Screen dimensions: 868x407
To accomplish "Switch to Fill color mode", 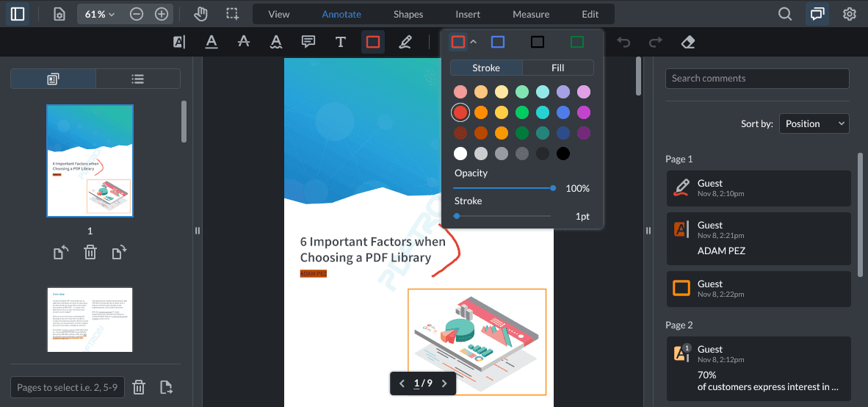I will [x=557, y=68].
